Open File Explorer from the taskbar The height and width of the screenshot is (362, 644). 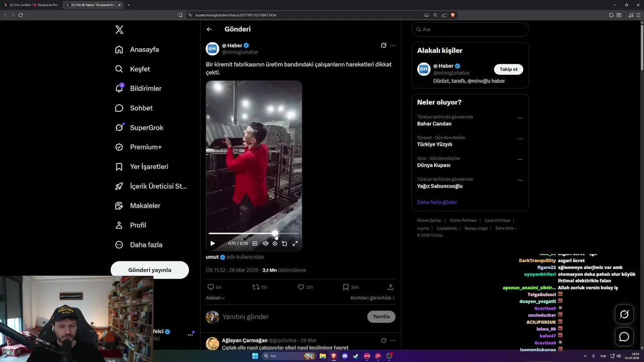click(x=322, y=356)
